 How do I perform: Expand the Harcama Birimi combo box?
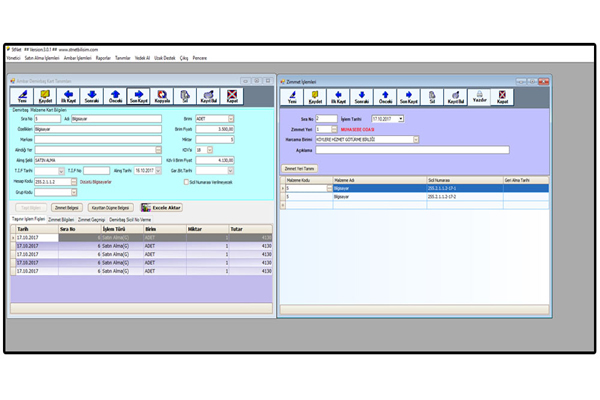(416, 139)
